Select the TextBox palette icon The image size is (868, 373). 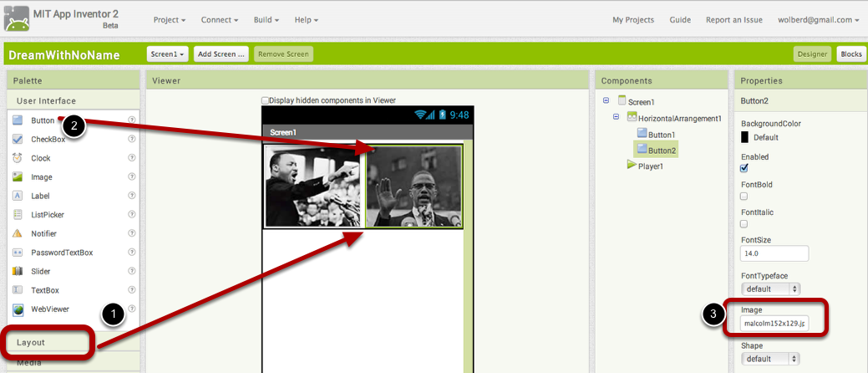(18, 290)
